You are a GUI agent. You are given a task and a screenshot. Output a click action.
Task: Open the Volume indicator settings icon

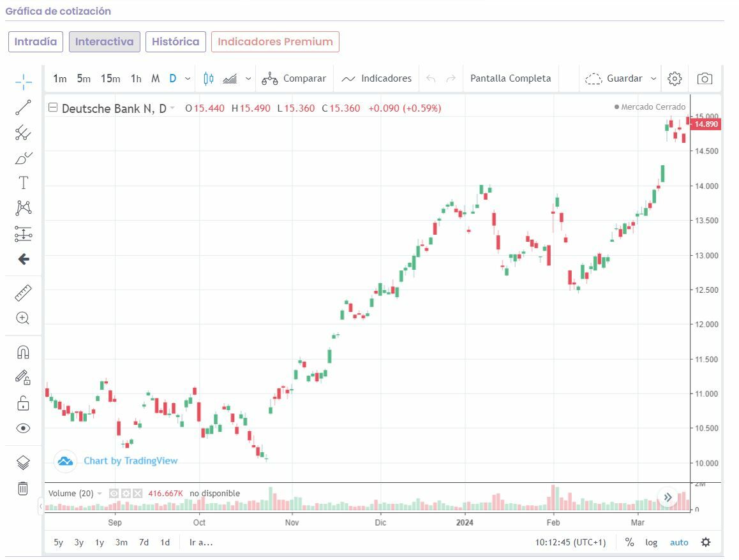pos(126,494)
